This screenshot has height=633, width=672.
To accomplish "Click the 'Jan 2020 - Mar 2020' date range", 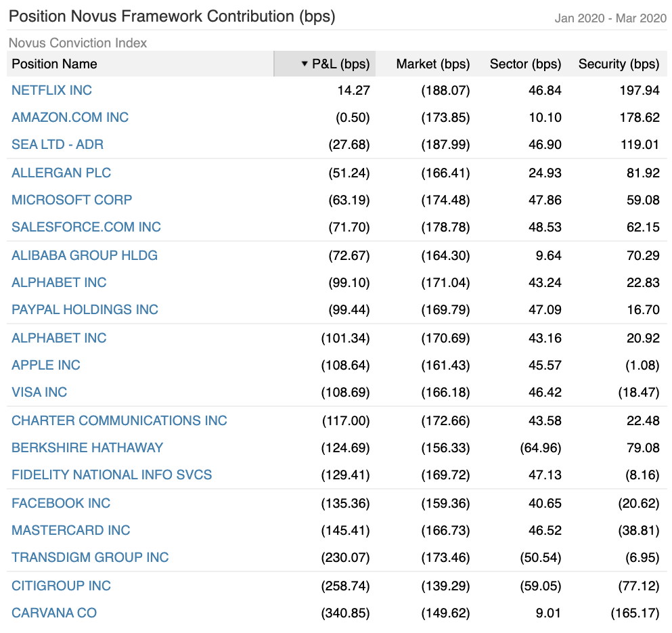I will pos(610,18).
